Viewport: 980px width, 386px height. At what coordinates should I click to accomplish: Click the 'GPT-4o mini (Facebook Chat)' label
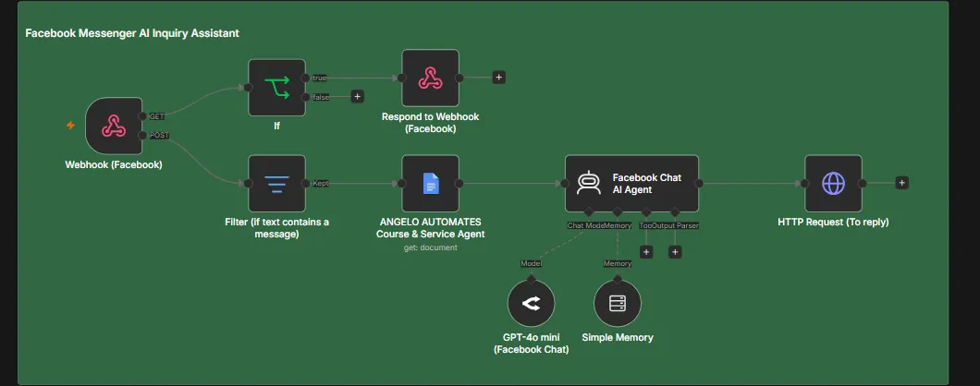pyautogui.click(x=532, y=344)
